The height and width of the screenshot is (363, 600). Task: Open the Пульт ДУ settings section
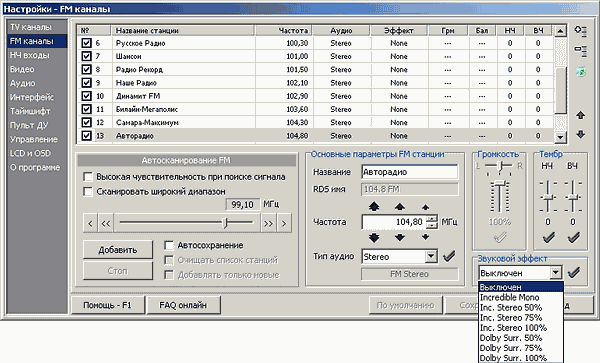(x=37, y=125)
